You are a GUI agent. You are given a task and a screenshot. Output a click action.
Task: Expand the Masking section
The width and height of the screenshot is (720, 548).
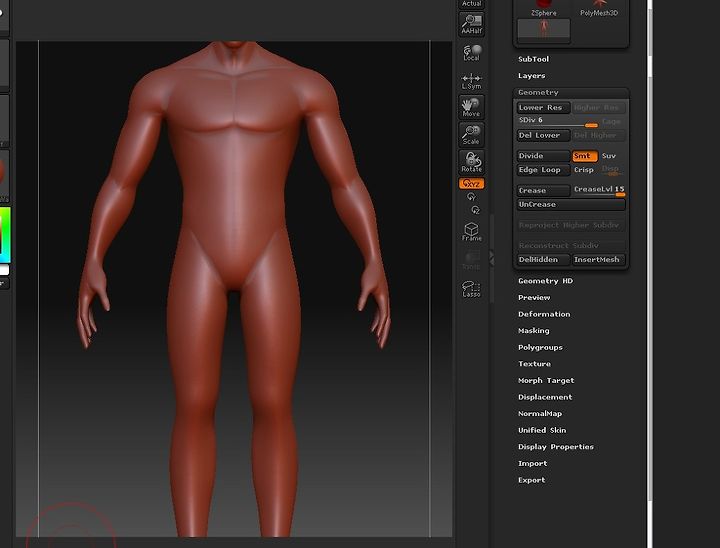533,331
